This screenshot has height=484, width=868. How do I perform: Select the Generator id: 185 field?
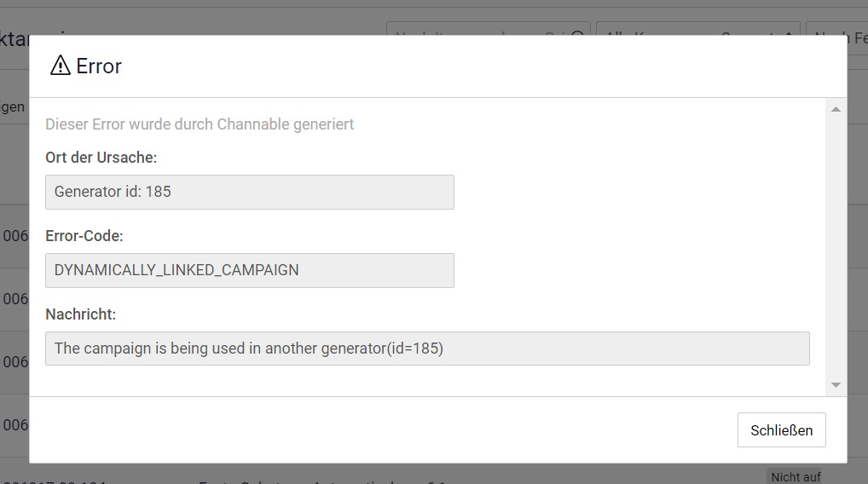click(250, 192)
